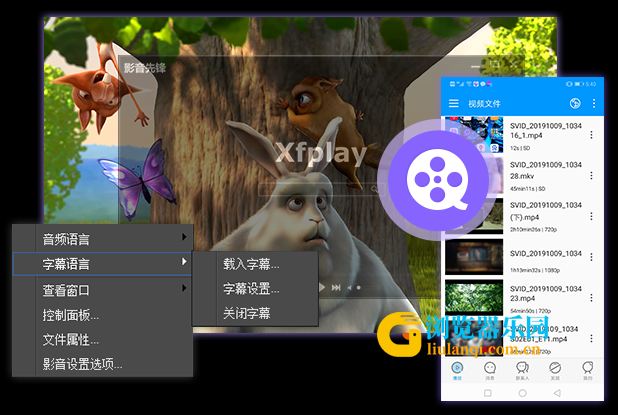The width and height of the screenshot is (618, 415).
Task: Open 字幕设置... subtitle settings
Action: point(255,289)
